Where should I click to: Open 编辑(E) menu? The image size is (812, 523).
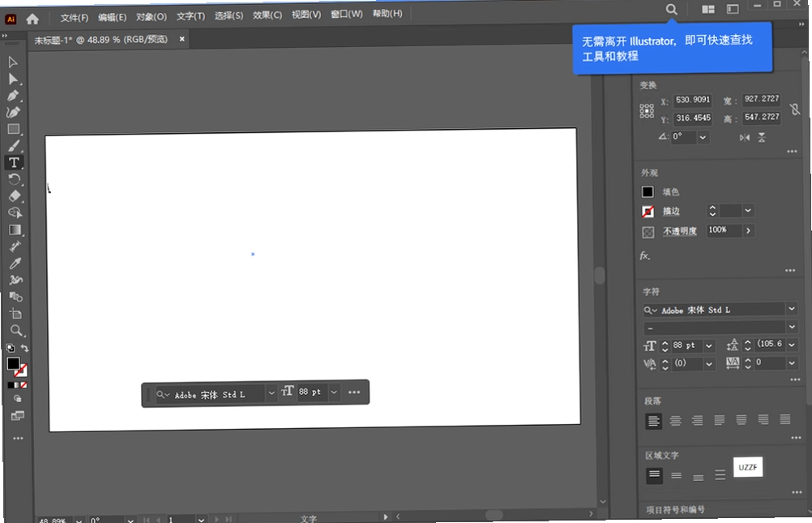[112, 17]
